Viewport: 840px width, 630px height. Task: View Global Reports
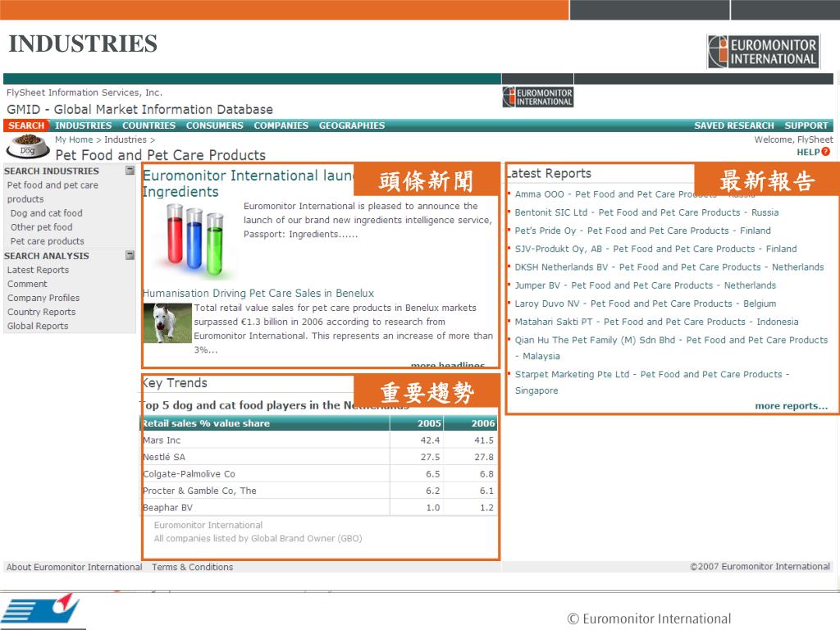click(x=38, y=326)
